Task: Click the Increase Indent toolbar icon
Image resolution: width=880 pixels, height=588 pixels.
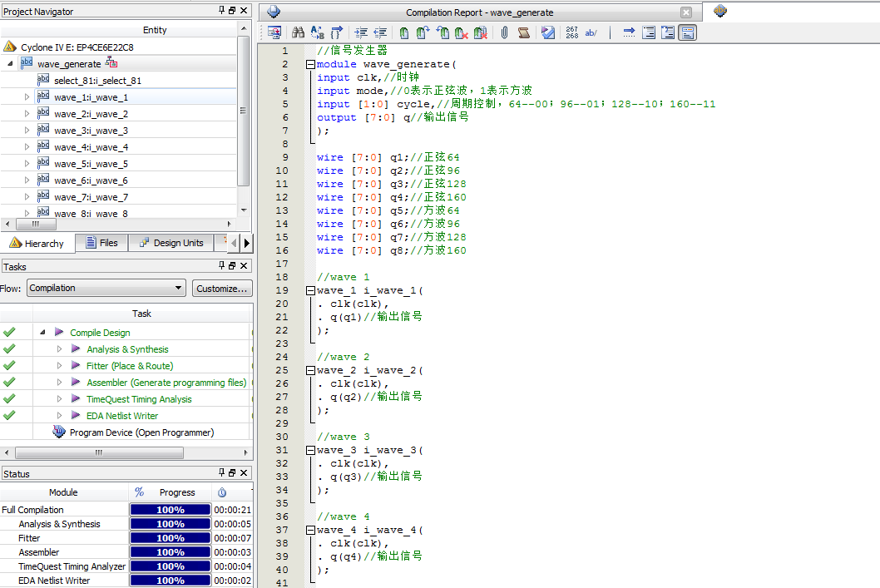Action: (x=360, y=33)
